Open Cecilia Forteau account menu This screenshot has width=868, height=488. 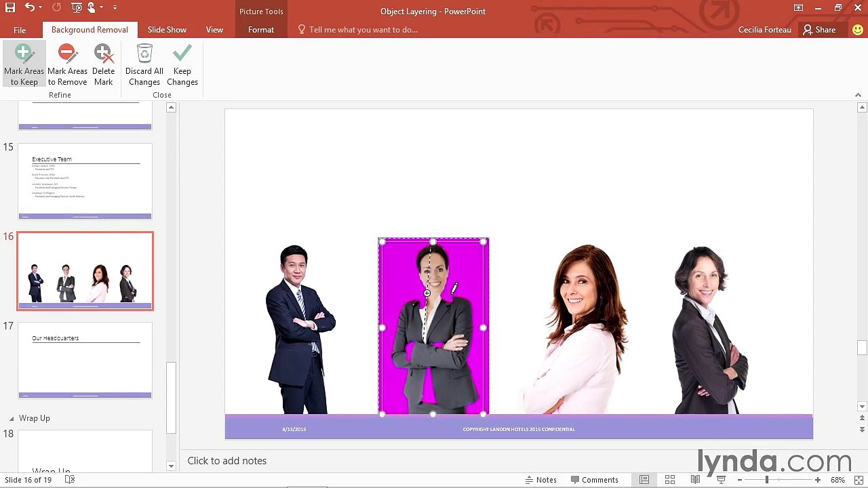(764, 30)
